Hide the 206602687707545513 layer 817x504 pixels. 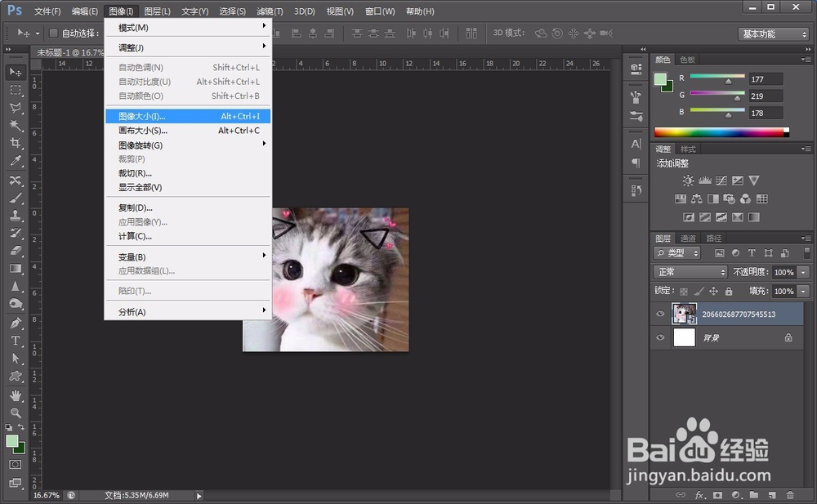[x=660, y=314]
